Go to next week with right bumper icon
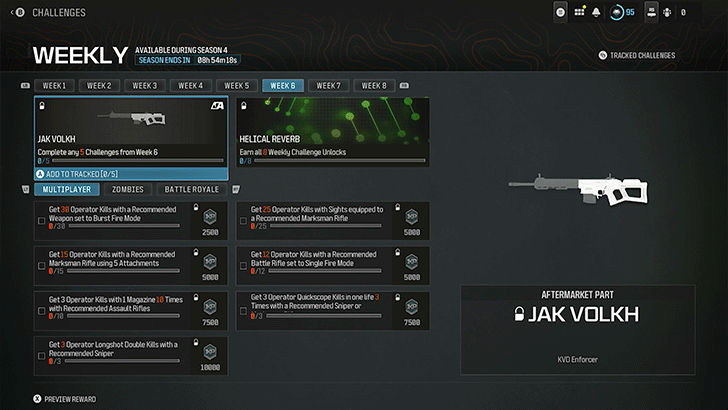The width and height of the screenshot is (728, 410). click(x=404, y=85)
